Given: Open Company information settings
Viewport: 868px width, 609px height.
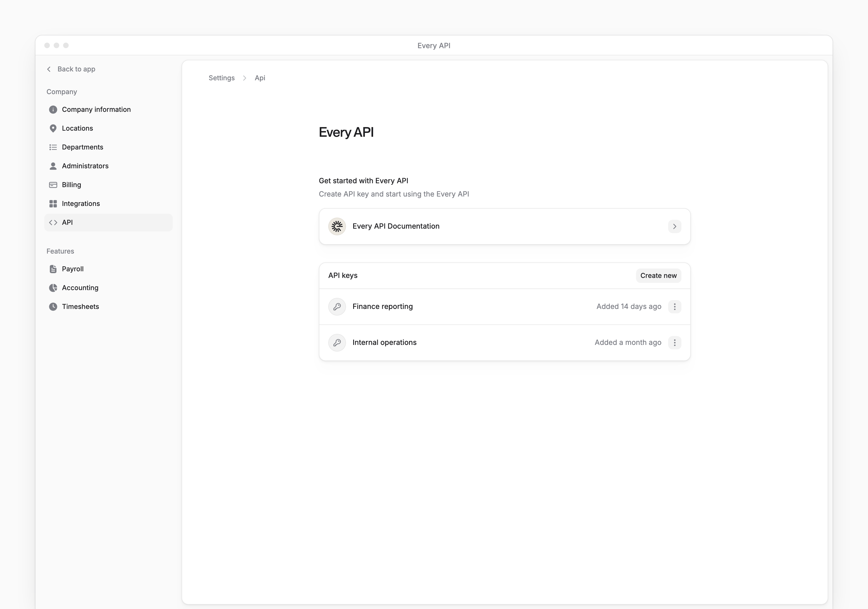Looking at the screenshot, I should (108, 110).
